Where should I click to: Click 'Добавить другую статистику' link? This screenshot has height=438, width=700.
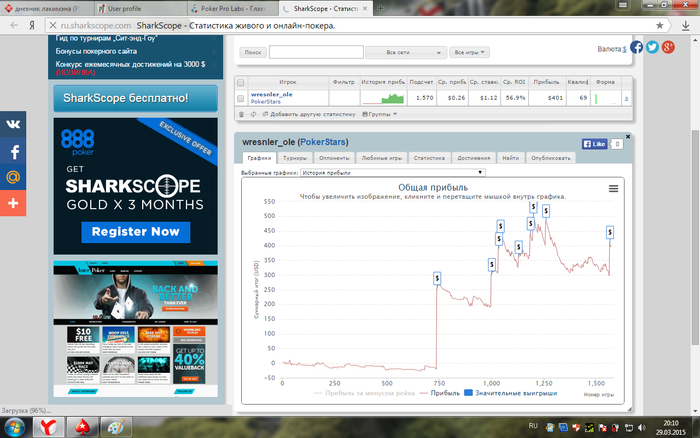309,114
